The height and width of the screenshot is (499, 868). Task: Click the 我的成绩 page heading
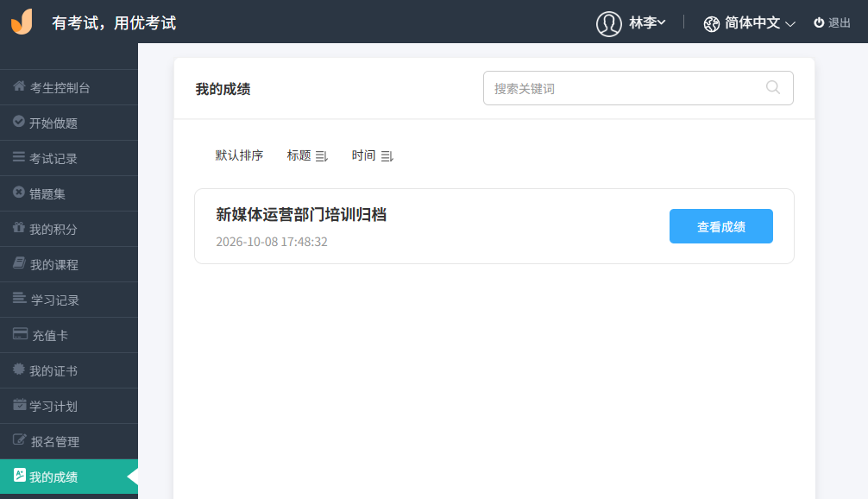(x=223, y=89)
